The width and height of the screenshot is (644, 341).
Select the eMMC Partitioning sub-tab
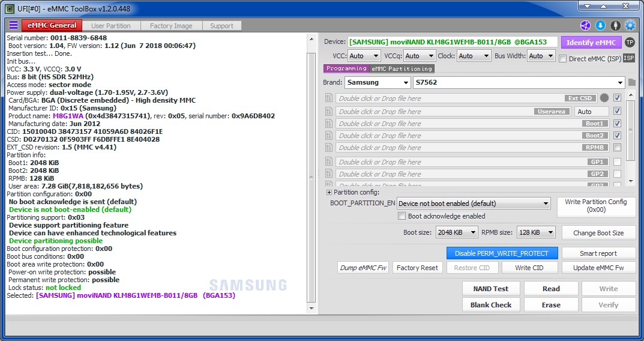(x=402, y=68)
